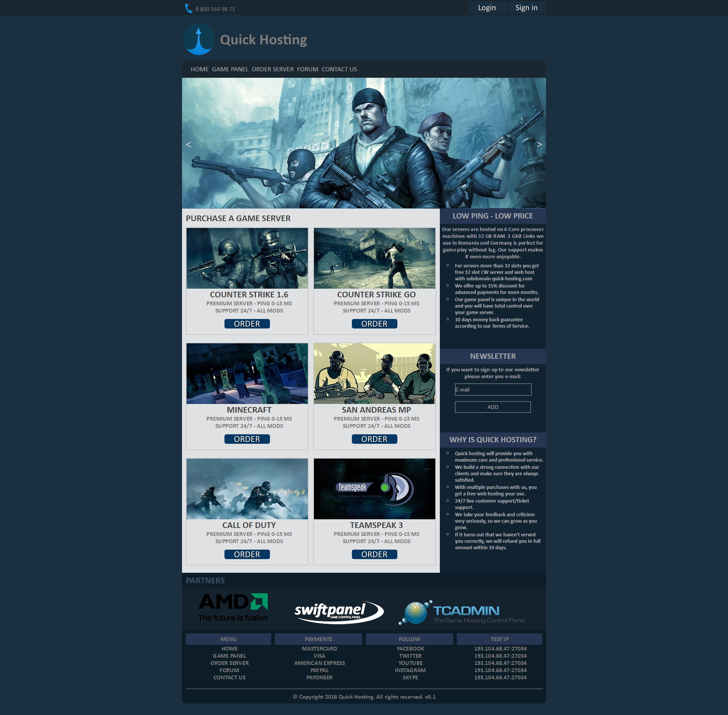Open CONTACT US in the top navigation

pos(339,69)
